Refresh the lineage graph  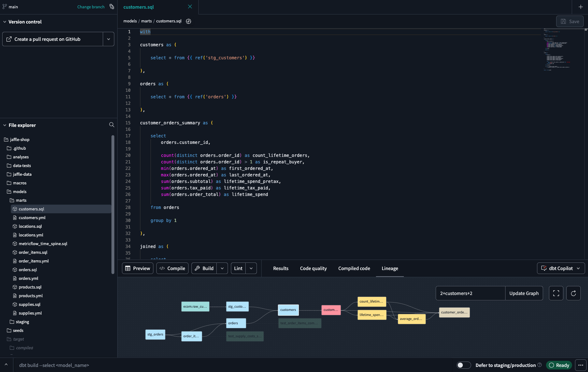click(573, 293)
